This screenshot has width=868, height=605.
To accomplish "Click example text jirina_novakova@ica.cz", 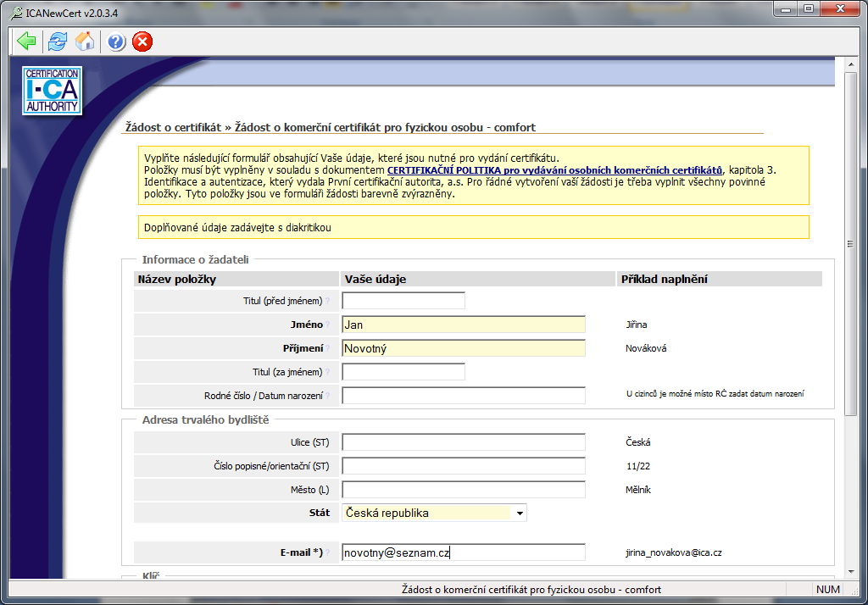I will 674,552.
